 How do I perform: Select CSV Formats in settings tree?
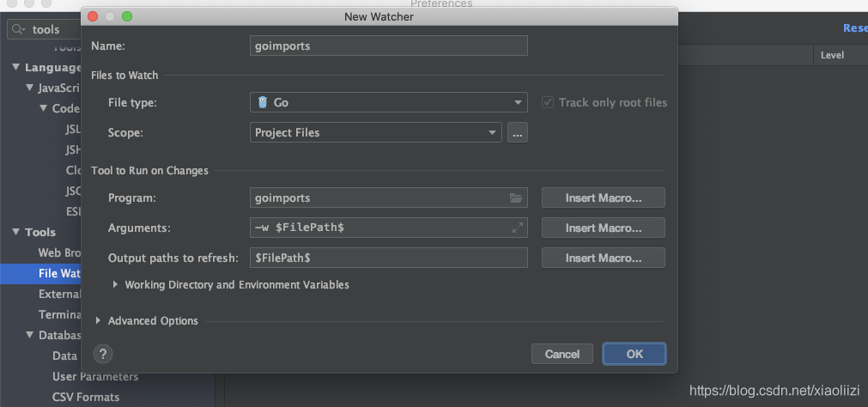pos(86,397)
